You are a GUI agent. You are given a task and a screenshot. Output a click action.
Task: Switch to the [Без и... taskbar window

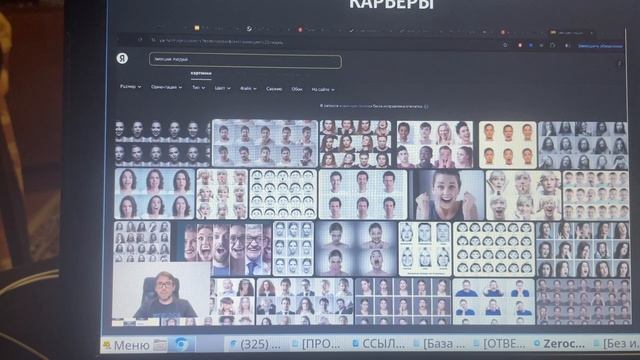coord(616,344)
